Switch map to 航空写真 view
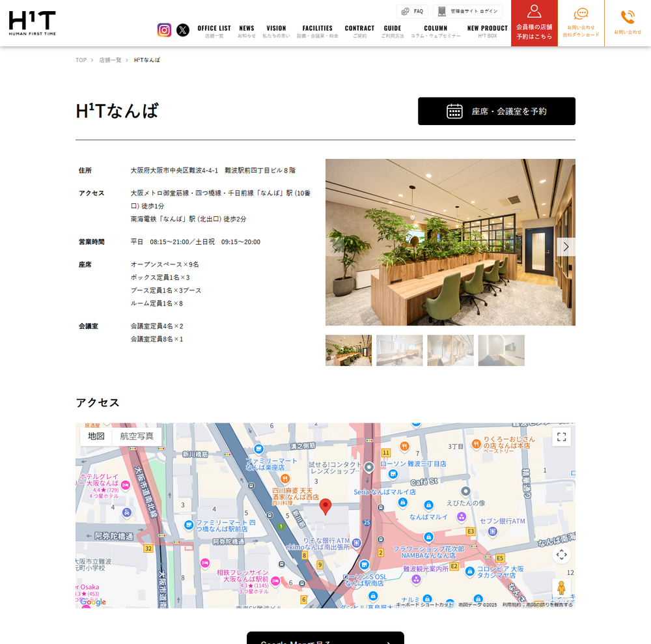 (x=137, y=436)
